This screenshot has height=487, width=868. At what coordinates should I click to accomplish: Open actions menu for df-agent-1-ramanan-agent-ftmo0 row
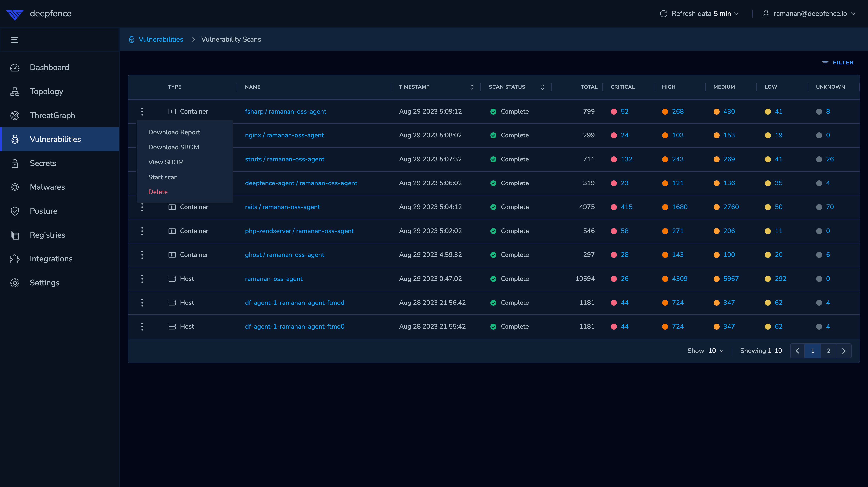pyautogui.click(x=142, y=327)
